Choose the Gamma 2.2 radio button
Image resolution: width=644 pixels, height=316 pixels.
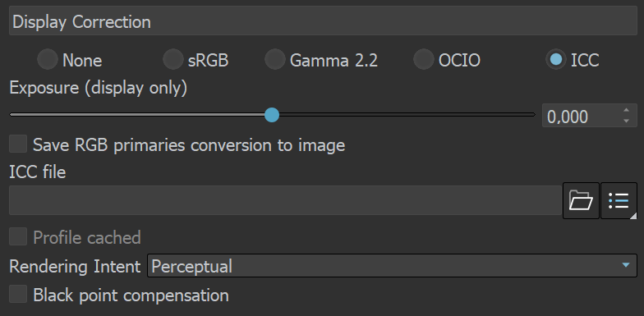[274, 60]
